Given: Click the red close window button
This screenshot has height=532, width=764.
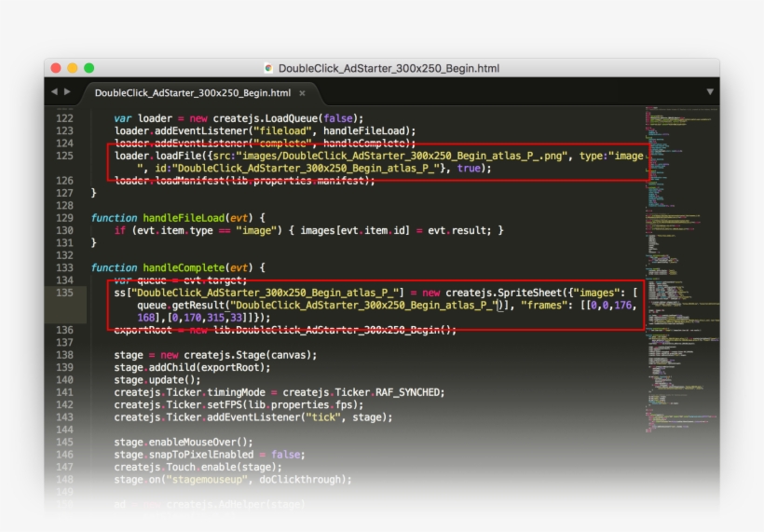Looking at the screenshot, I should [56, 68].
